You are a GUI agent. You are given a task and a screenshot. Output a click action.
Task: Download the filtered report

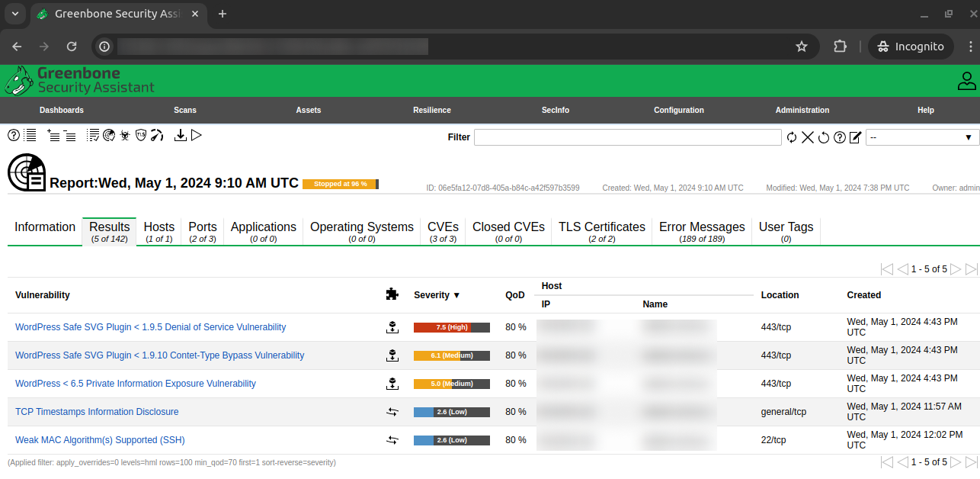pos(181,135)
